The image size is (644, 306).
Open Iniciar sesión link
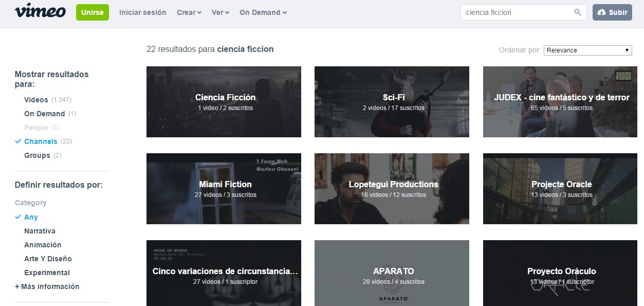click(142, 12)
